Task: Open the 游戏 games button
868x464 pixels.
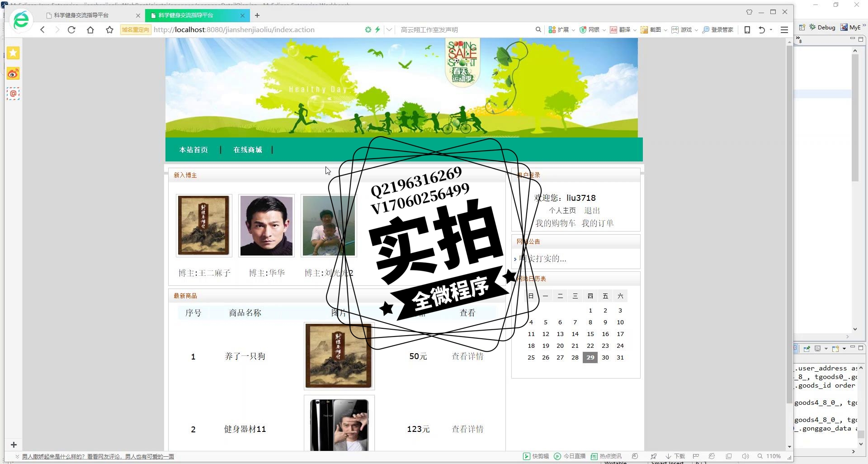Action: [682, 30]
